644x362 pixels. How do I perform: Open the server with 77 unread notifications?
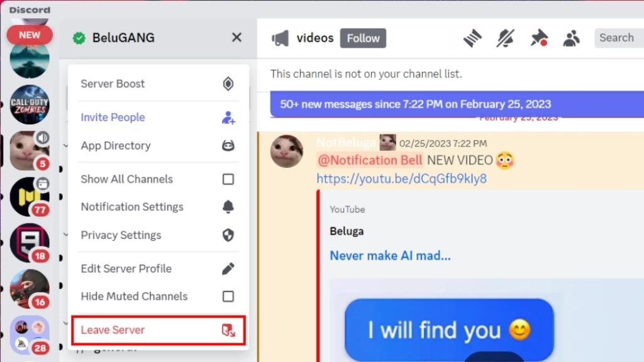click(29, 197)
